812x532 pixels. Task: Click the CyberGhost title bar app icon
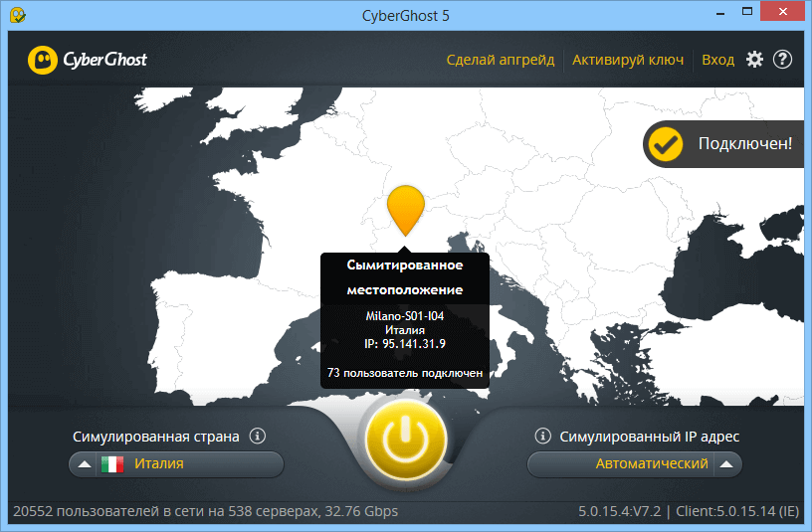click(17, 15)
